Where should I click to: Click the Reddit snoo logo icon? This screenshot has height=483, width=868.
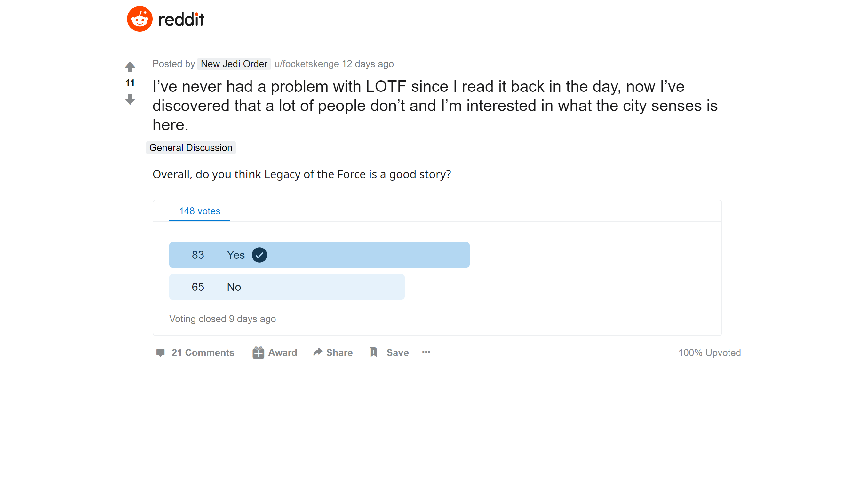[139, 19]
